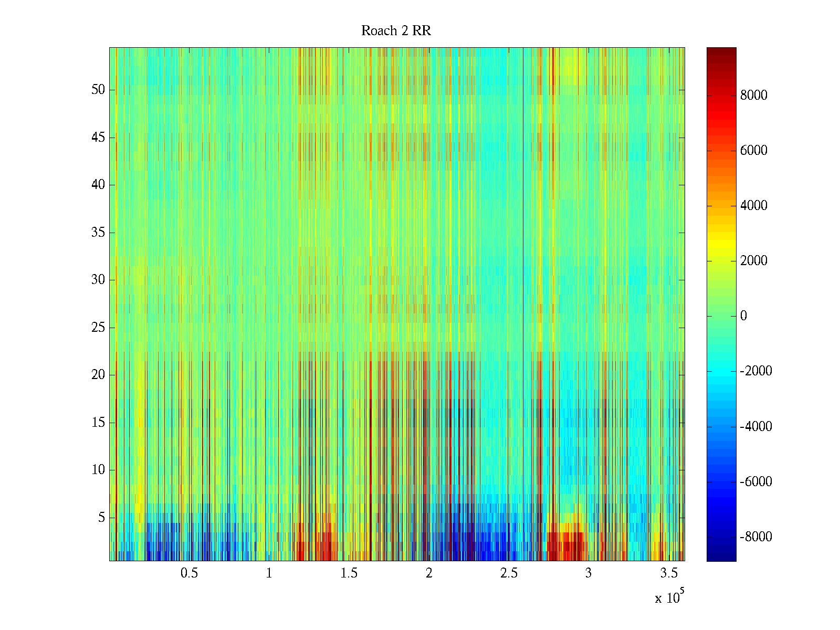
Task: Click the y-axis tick label 20
Action: click(98, 375)
